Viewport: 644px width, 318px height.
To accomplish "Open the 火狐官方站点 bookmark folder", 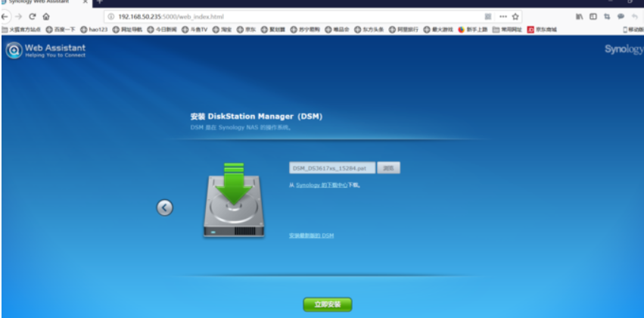I will click(21, 30).
